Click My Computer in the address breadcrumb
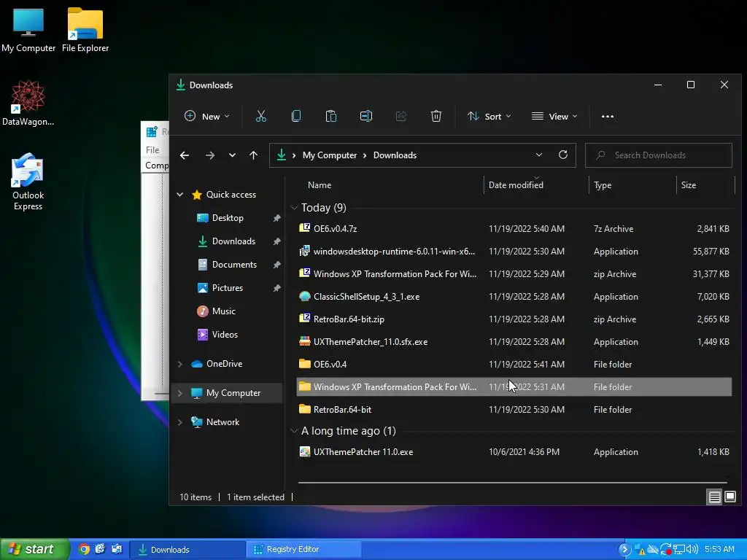 [330, 155]
